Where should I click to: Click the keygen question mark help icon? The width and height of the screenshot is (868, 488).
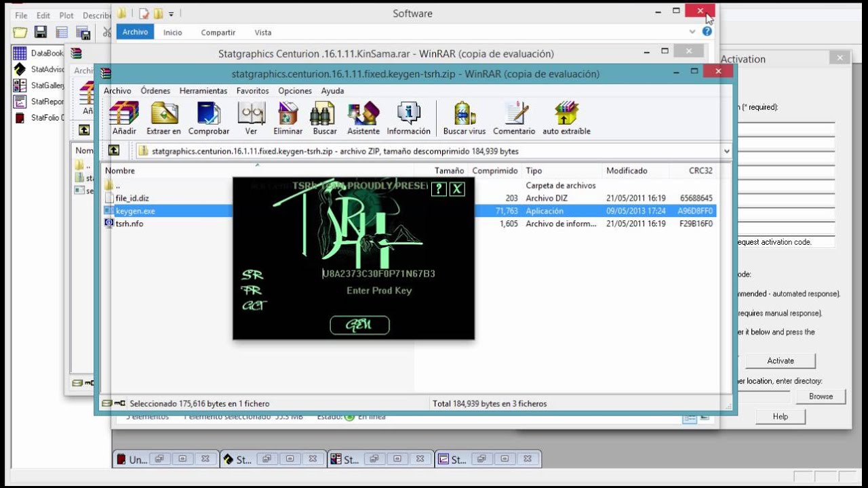[439, 189]
